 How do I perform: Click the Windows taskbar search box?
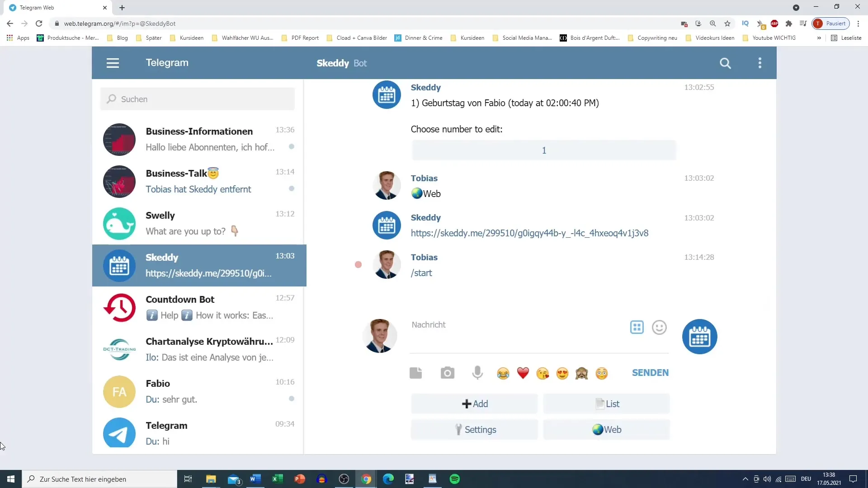coord(99,479)
